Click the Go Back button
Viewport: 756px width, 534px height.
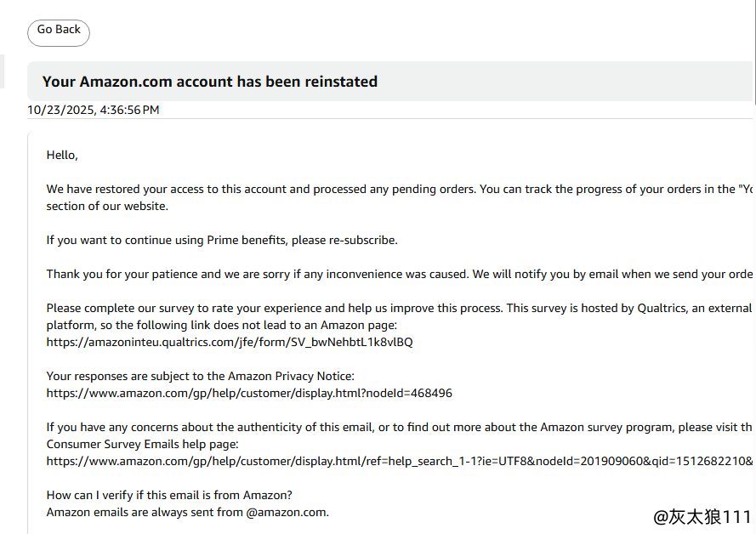[59, 31]
